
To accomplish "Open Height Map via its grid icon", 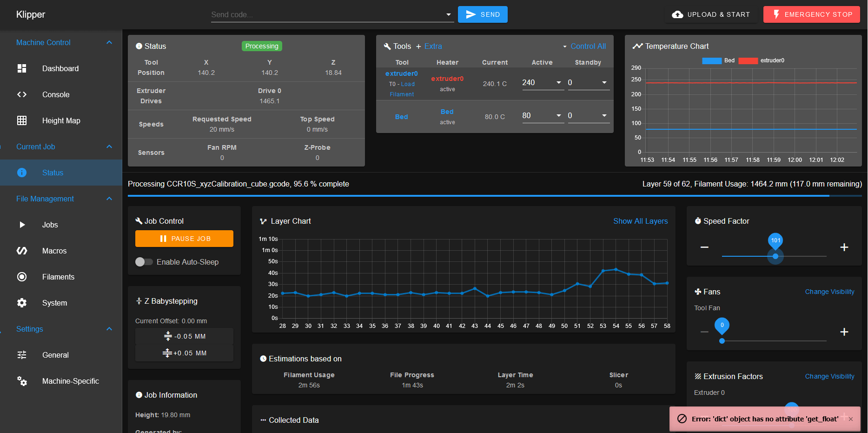I will click(x=22, y=120).
